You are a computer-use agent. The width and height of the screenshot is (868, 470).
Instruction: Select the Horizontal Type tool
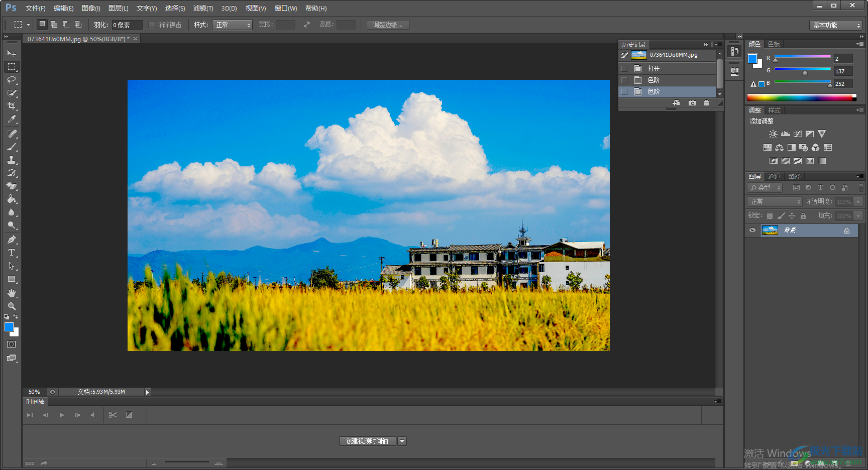[x=11, y=253]
